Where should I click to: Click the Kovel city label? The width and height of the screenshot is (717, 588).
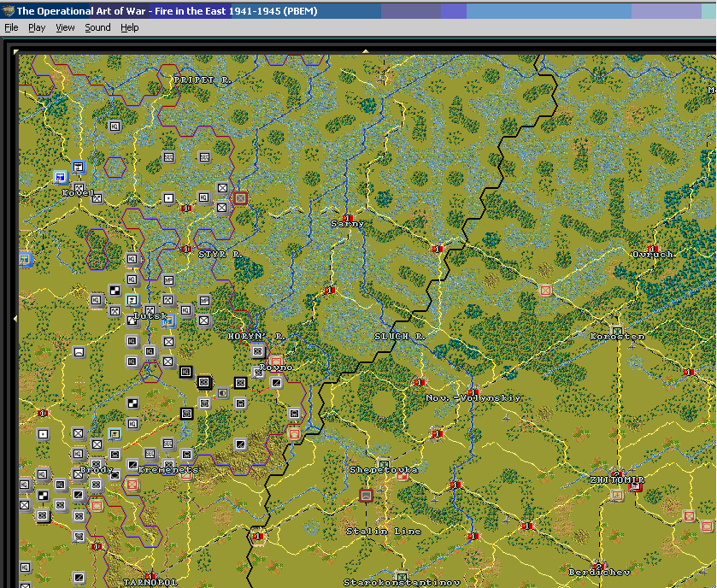(78, 192)
